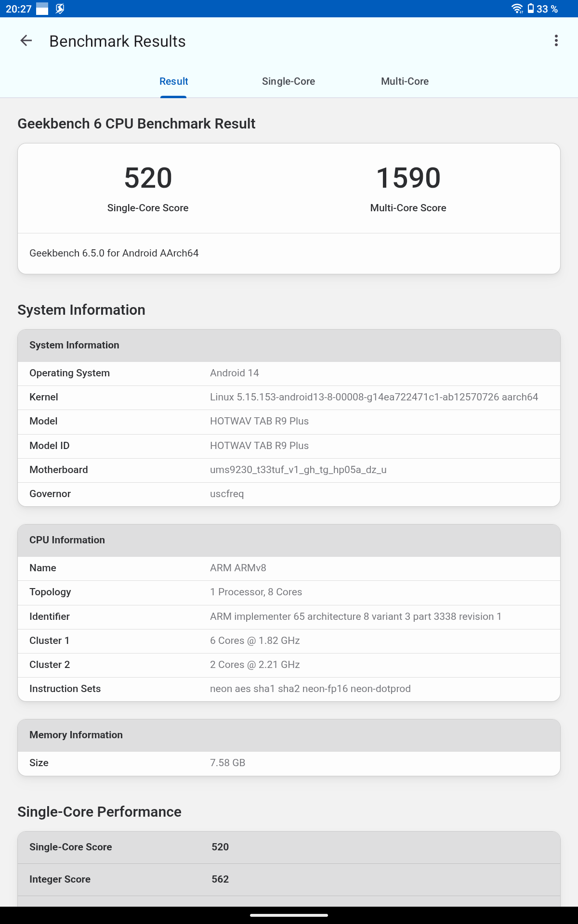Tap the HOTWAV TAB R9 Plus Model row
The width and height of the screenshot is (578, 924).
[x=289, y=422]
